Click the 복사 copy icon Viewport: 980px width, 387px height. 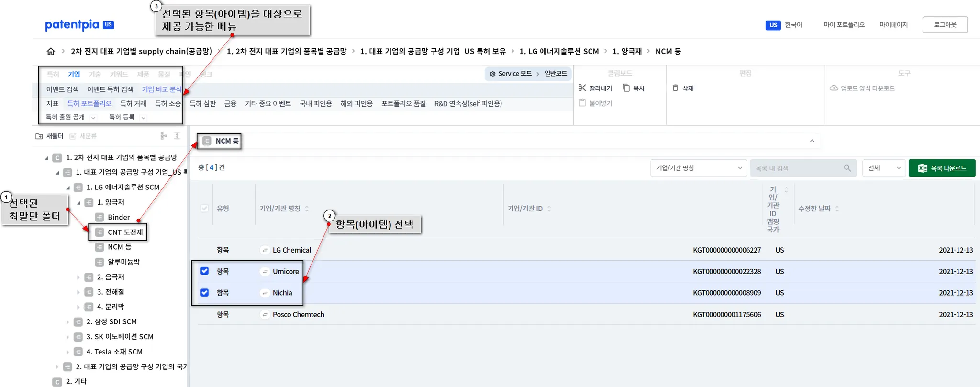pyautogui.click(x=626, y=88)
